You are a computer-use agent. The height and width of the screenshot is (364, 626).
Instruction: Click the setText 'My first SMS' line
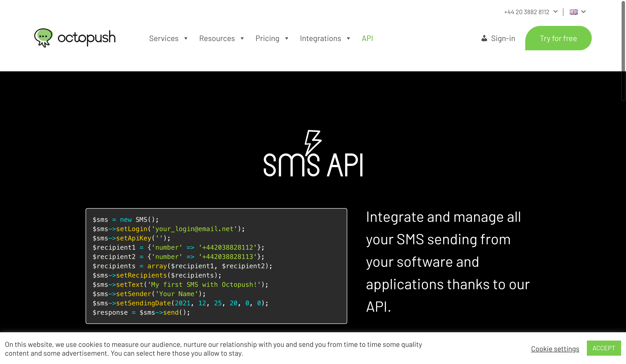point(180,285)
